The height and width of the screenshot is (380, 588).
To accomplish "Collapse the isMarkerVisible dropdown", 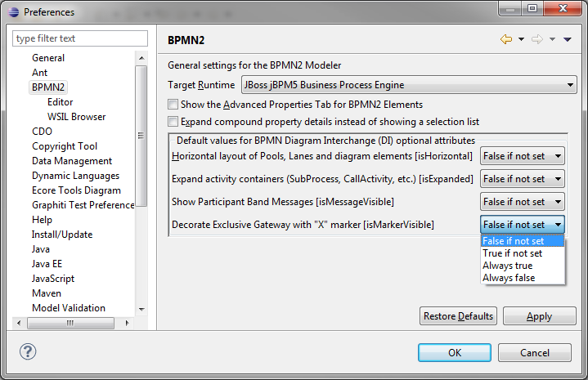I will pyautogui.click(x=523, y=225).
